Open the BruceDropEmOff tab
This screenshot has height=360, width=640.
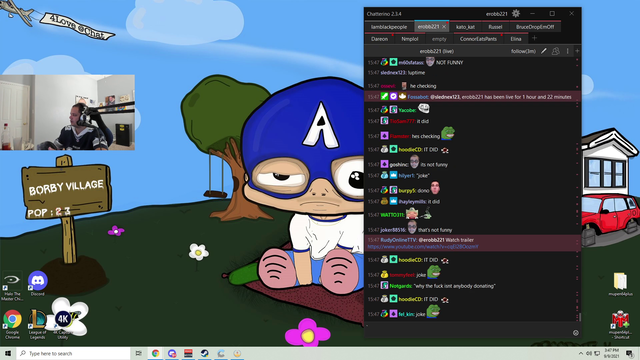click(x=535, y=27)
